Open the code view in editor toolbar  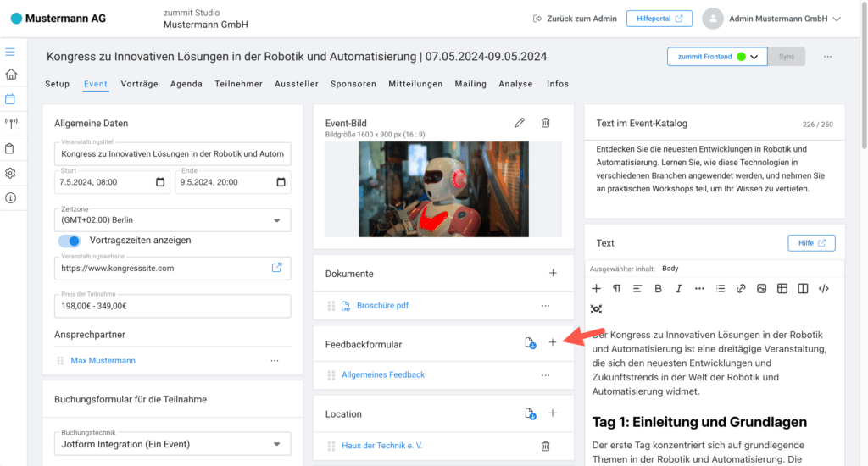point(823,288)
